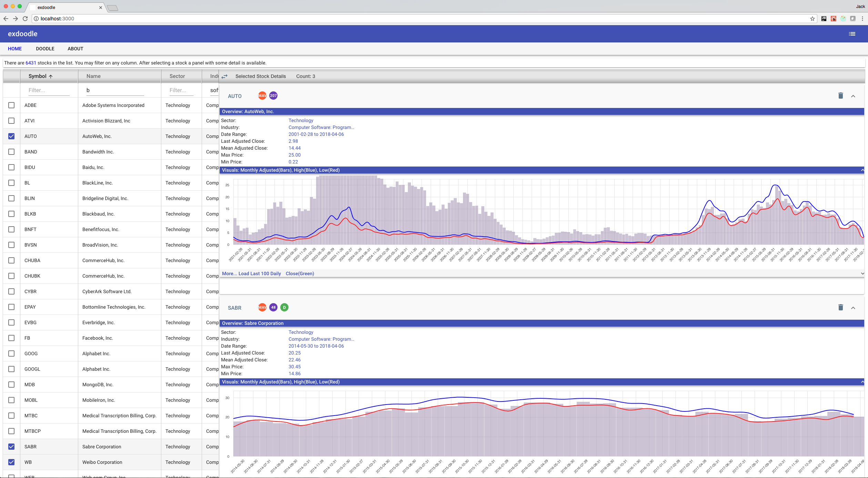The width and height of the screenshot is (868, 478).
Task: Open the Chrome three-dot menu
Action: [862, 19]
